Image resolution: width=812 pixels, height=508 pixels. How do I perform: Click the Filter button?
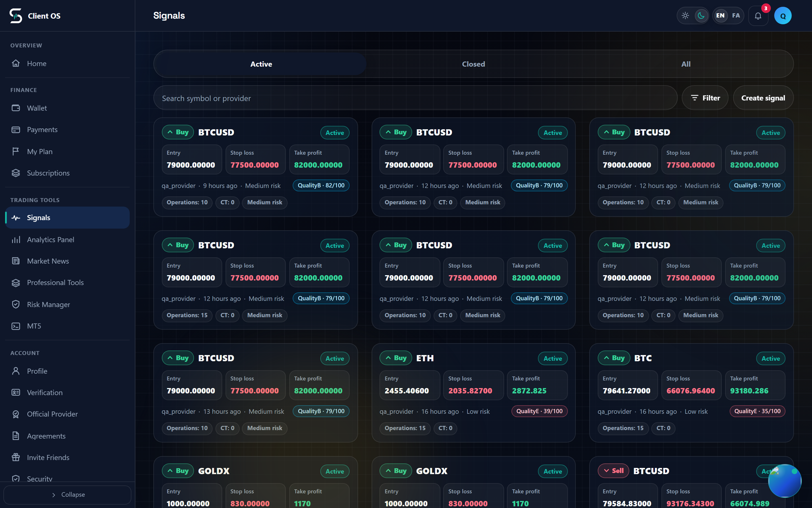click(x=705, y=98)
